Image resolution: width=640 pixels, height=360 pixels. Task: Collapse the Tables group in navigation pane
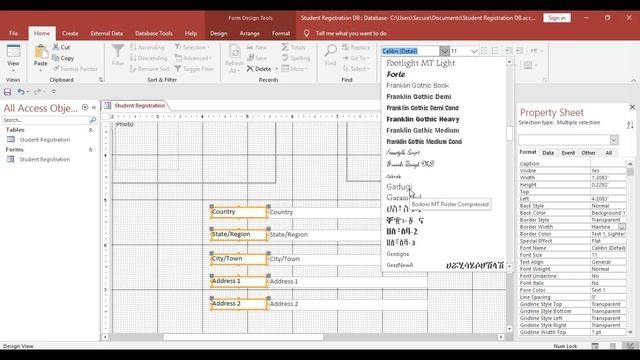91,130
